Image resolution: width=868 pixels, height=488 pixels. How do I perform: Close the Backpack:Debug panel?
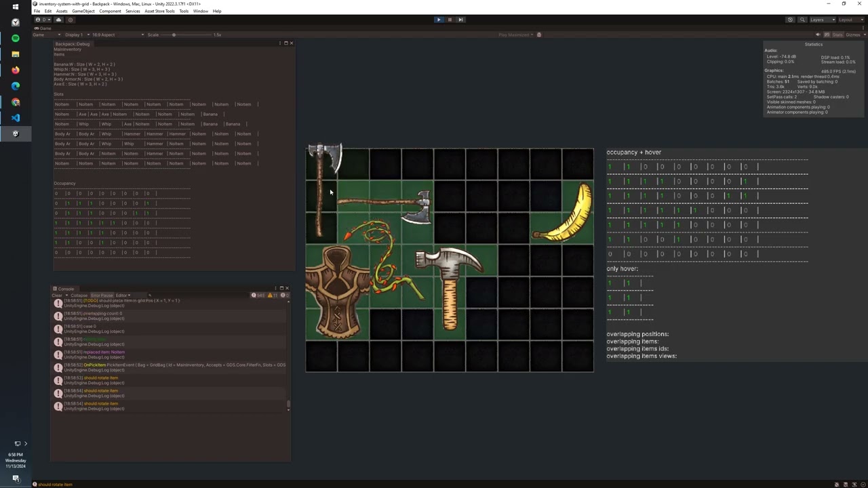(x=292, y=43)
